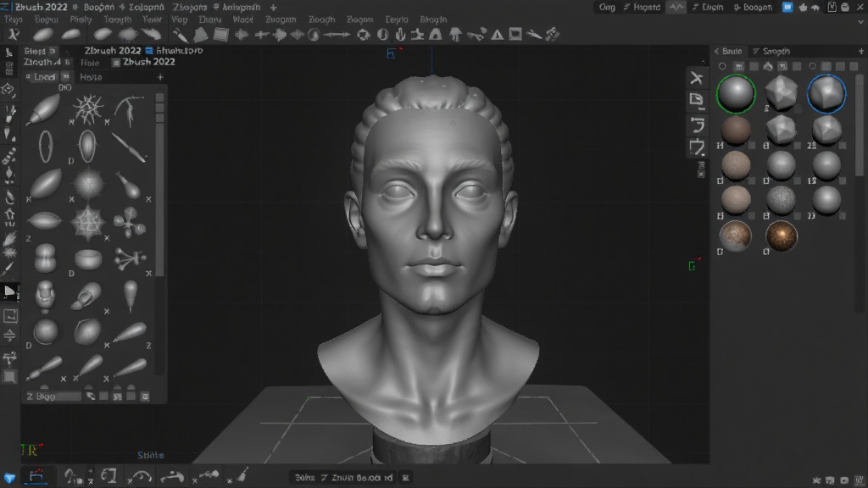Click the half-filled circle tool icon
This screenshot has width=868, height=488.
coord(382,35)
